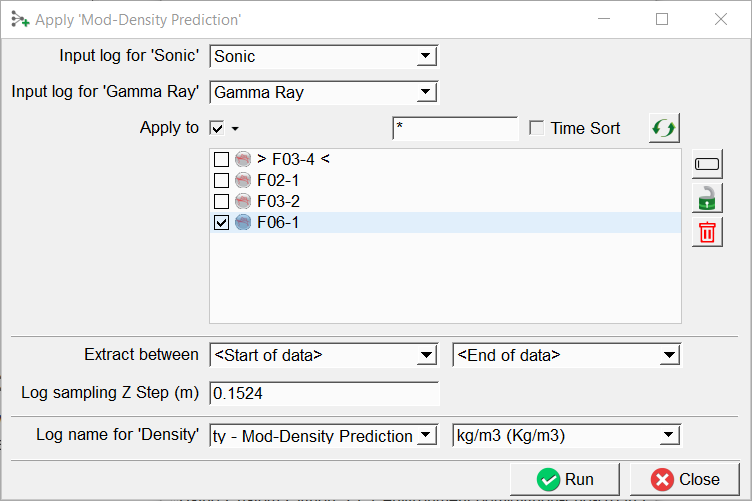This screenshot has width=752, height=501.
Task: Tick the F03-2 well checkbox
Action: pyautogui.click(x=222, y=201)
